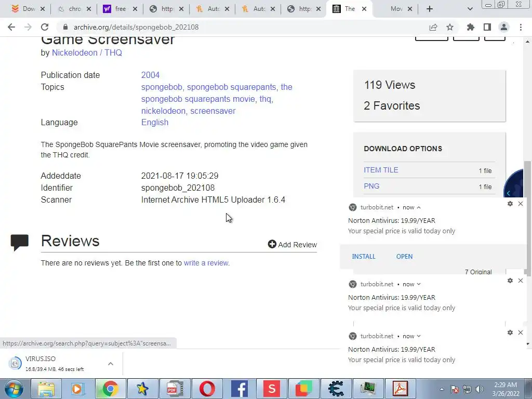Open the 'the spongebob squarepants movie' topic link

tap(217, 93)
